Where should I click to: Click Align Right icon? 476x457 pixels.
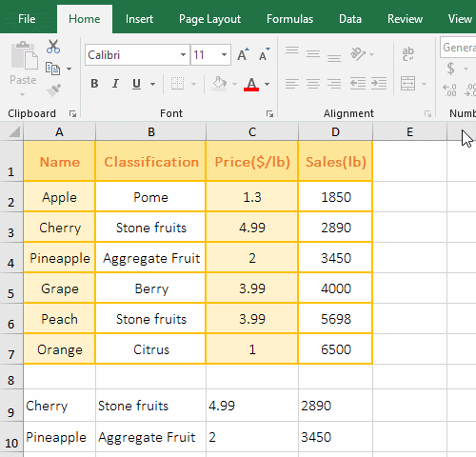click(x=334, y=84)
